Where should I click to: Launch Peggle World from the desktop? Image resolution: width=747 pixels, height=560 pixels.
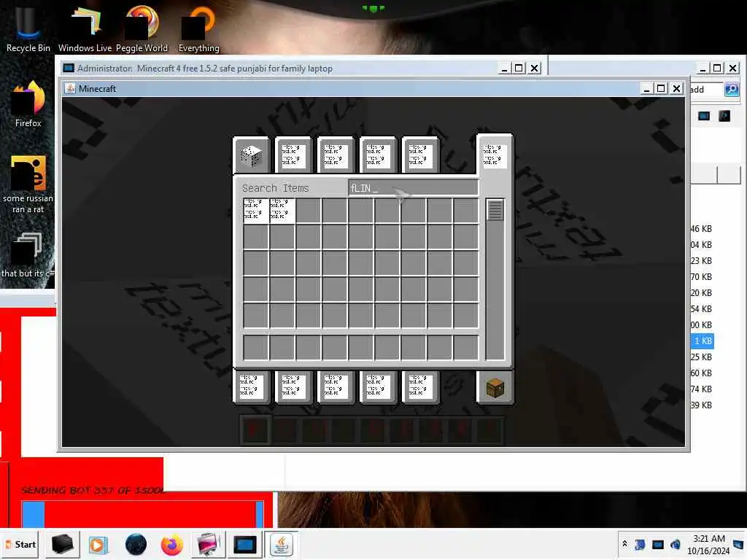tap(142, 28)
